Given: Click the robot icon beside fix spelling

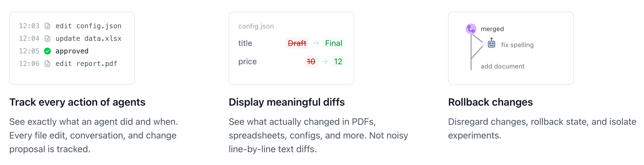Looking at the screenshot, I should coord(491,43).
